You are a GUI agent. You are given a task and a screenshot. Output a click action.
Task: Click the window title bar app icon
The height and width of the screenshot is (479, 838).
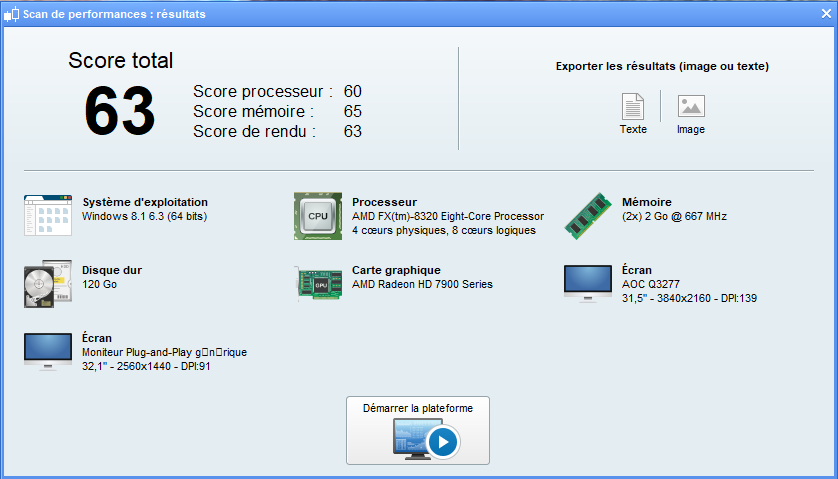pyautogui.click(x=11, y=14)
